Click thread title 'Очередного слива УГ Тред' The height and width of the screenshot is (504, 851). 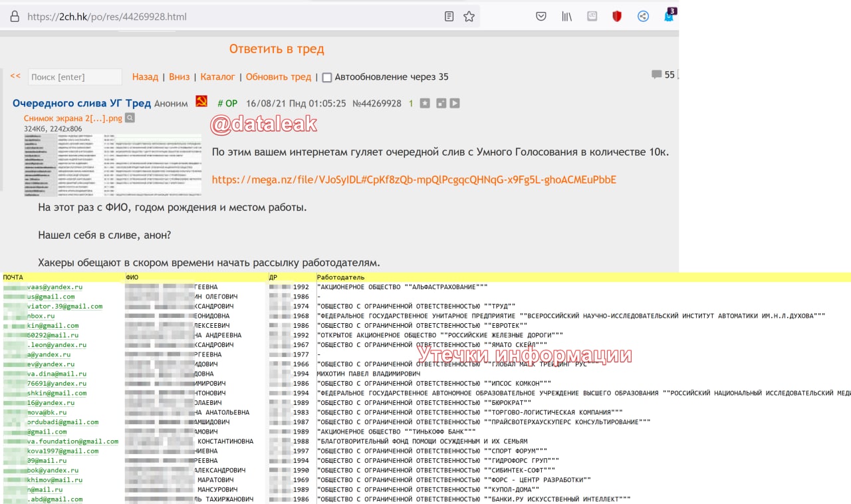point(82,103)
